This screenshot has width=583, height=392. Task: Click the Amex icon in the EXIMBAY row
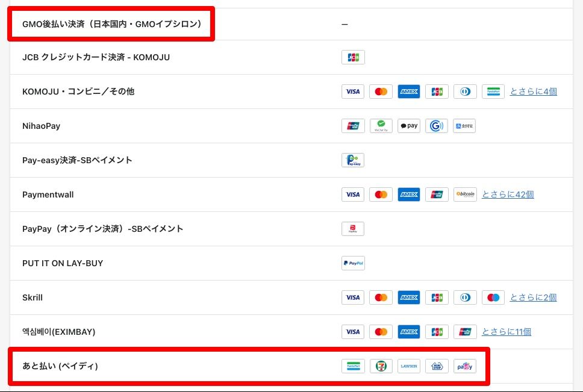(x=408, y=332)
